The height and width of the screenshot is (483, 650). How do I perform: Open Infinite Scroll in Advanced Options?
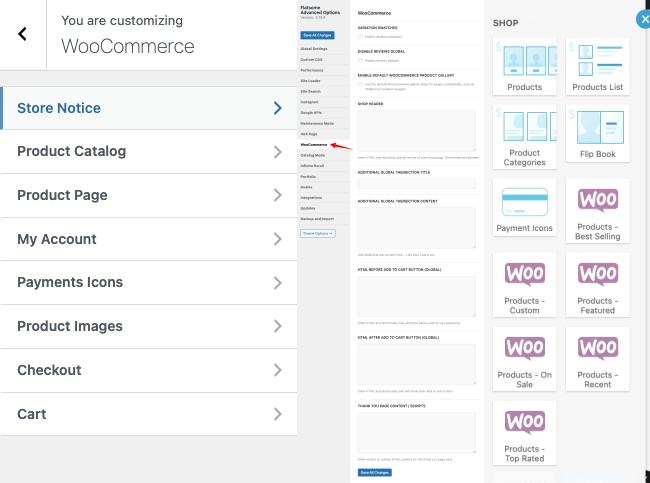pos(324,166)
